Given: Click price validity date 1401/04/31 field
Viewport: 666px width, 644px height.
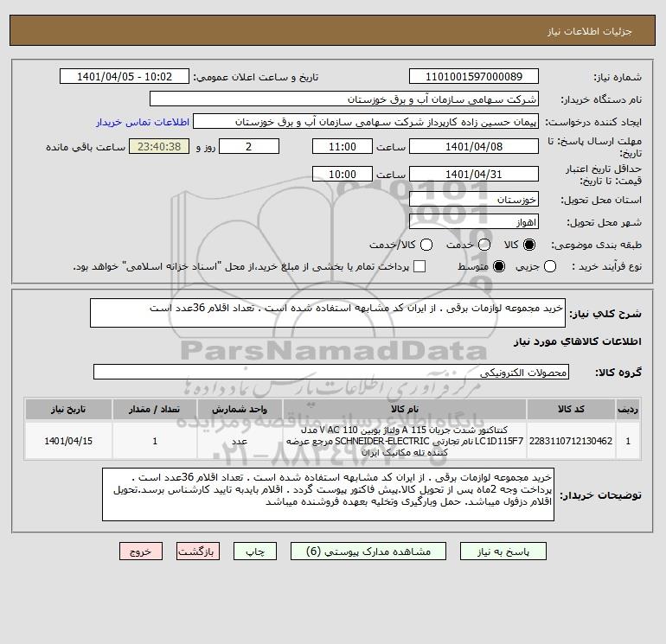Looking at the screenshot, I should (x=474, y=174).
